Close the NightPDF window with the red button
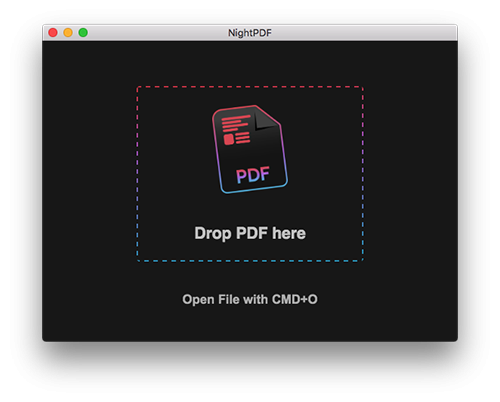Screen dimensions: 500x402 (x=53, y=33)
